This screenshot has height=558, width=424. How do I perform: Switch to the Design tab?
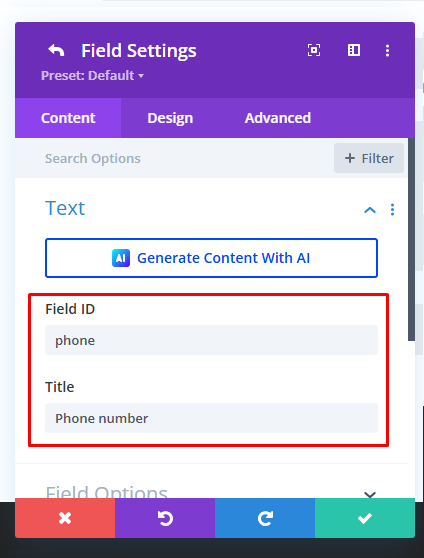(x=170, y=118)
